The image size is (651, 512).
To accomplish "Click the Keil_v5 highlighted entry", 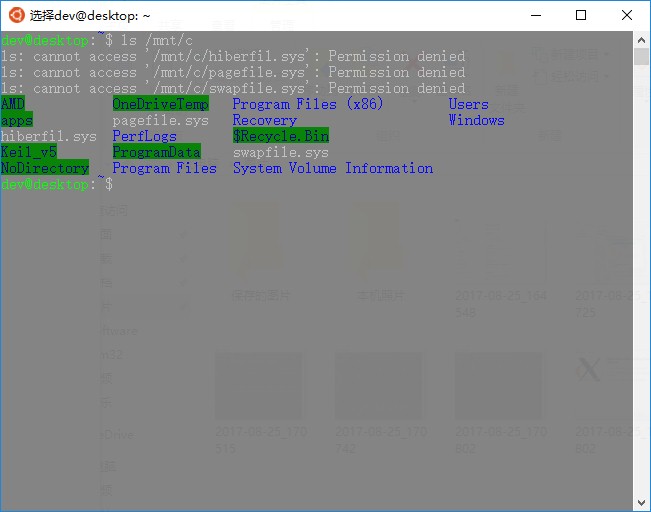I will 29,152.
